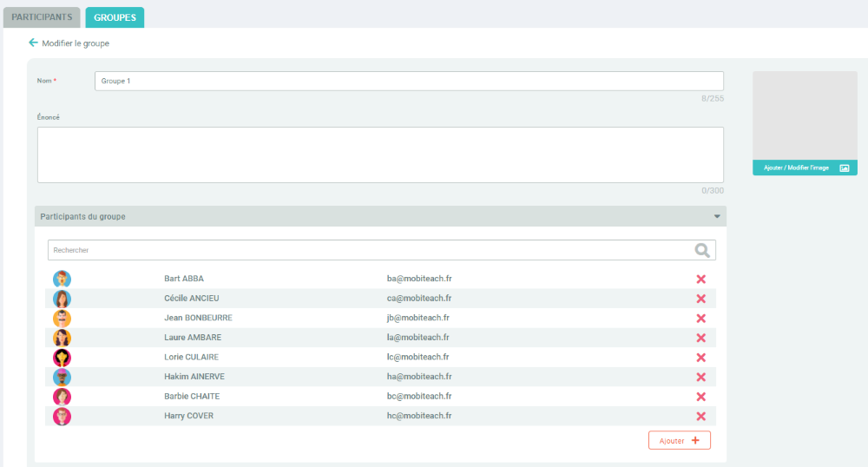Click the name Laure AMBARE
This screenshot has width=868, height=467.
click(193, 338)
